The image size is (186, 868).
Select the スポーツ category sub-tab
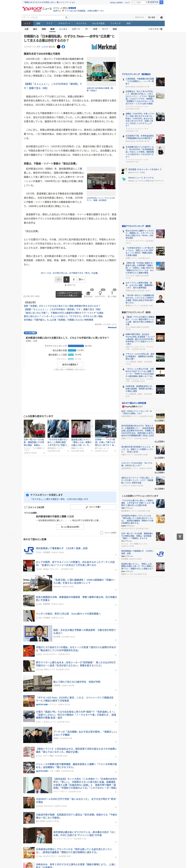[76, 29]
